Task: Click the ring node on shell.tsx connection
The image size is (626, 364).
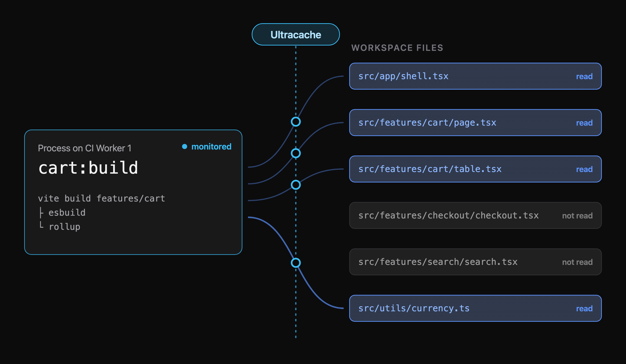Action: (x=296, y=122)
